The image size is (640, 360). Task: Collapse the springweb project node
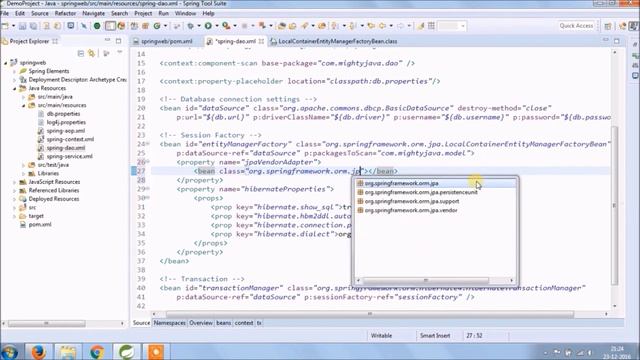tap(6, 62)
